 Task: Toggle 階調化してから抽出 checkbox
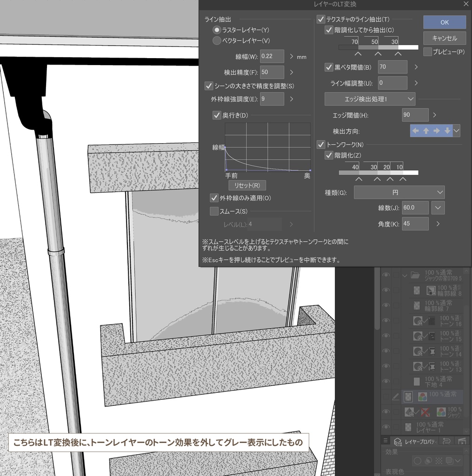click(x=329, y=30)
